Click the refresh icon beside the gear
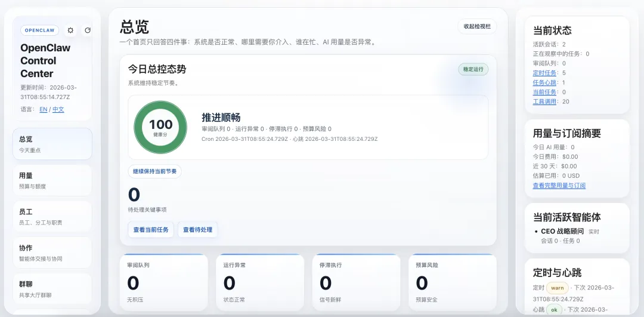Screen dimensions: 644x317 87,30
